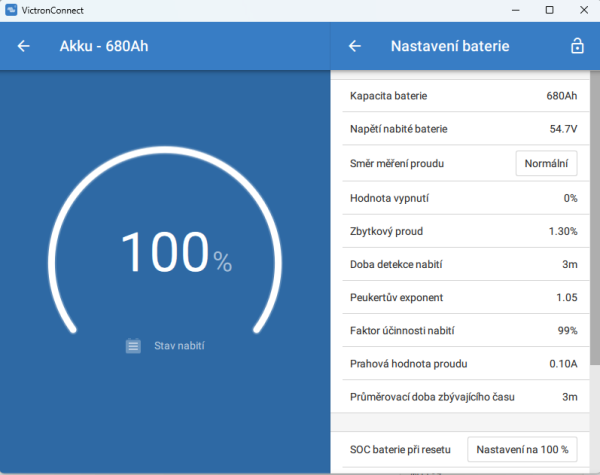Viewport: 600px width, 475px height.
Task: Click back arrow beside Nastavení baterie
Action: 354,46
